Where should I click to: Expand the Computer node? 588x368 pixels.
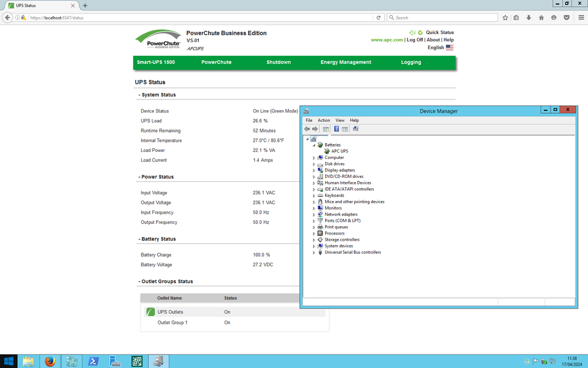pyautogui.click(x=314, y=158)
